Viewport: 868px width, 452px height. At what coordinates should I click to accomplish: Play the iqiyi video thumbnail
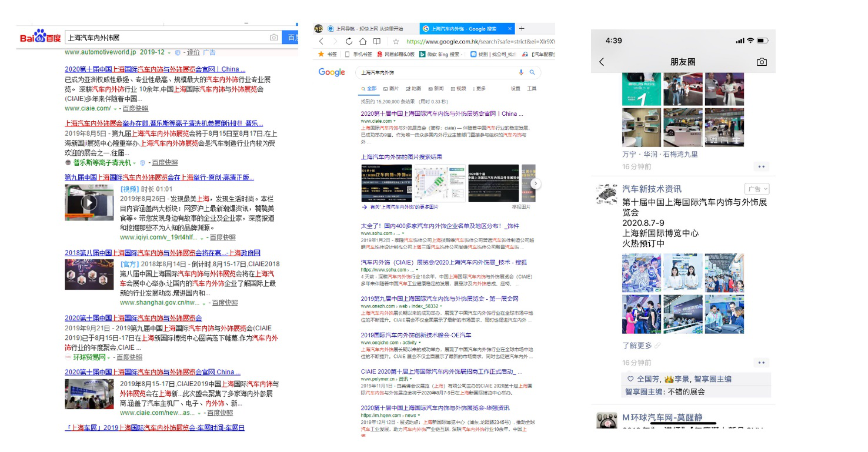click(89, 203)
